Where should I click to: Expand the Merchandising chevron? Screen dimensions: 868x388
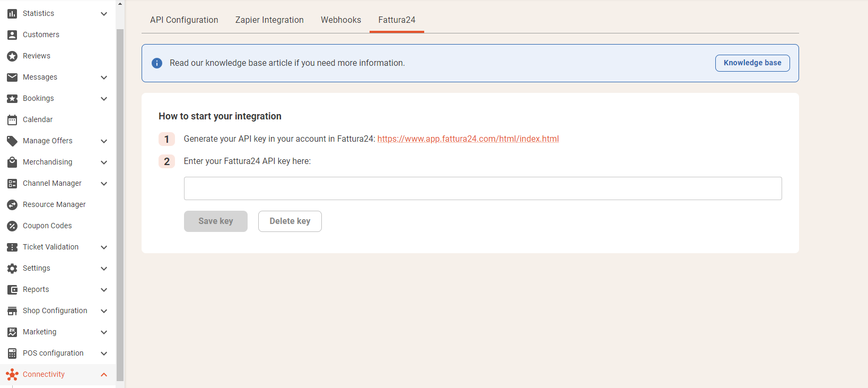[104, 162]
